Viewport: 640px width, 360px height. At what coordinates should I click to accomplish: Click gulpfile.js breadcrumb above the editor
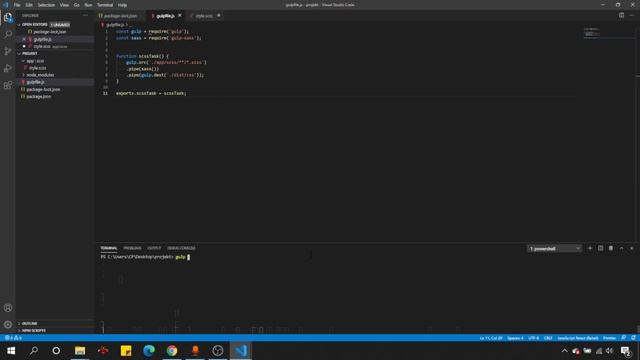[116, 25]
